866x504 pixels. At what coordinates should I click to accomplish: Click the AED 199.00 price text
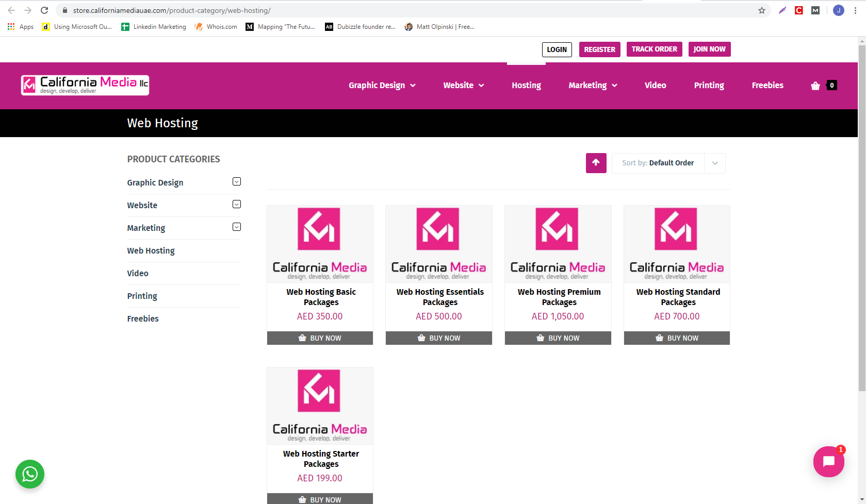click(x=320, y=478)
